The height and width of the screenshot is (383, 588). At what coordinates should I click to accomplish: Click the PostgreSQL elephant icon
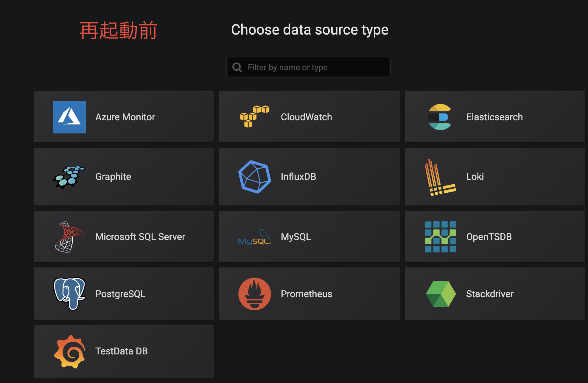tap(69, 294)
